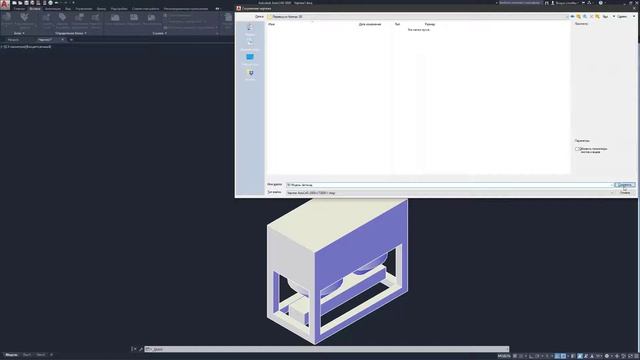Viewport: 640px width, 360px height.
Task: Click the Plot quick access icon
Action: click(x=50, y=3)
